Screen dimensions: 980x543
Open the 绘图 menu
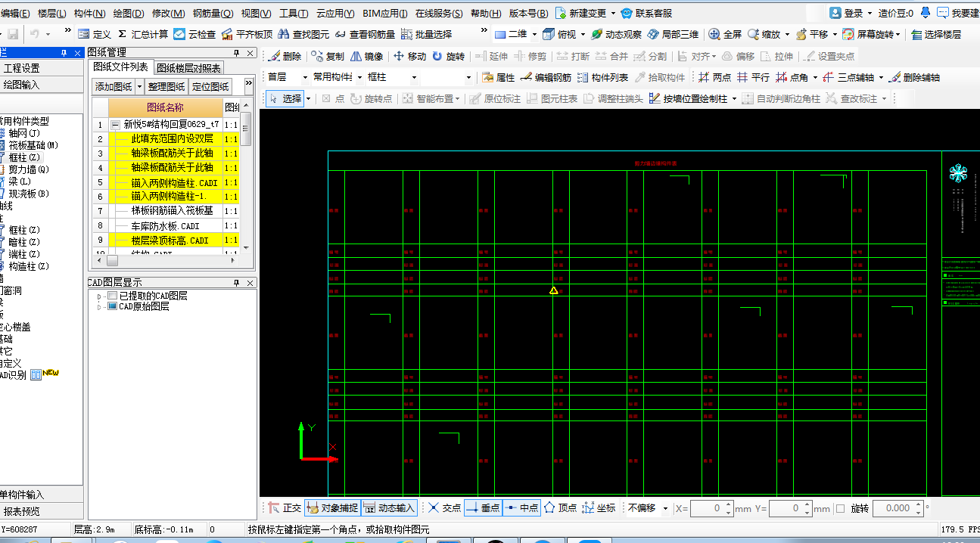tap(128, 14)
